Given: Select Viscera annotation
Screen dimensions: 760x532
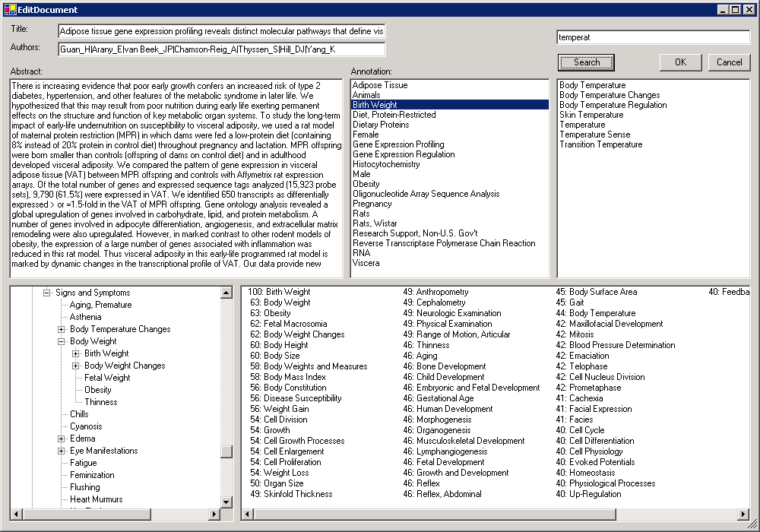Looking at the screenshot, I should point(366,263).
